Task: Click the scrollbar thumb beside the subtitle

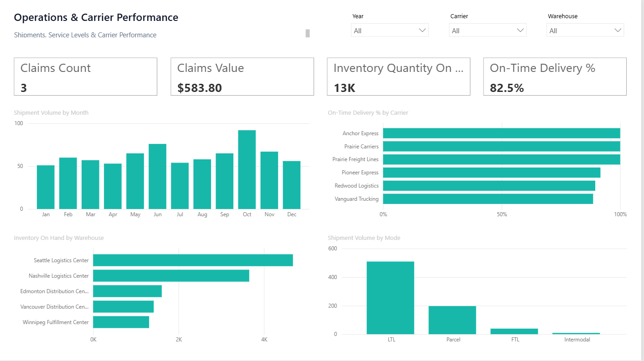Action: 308,33
